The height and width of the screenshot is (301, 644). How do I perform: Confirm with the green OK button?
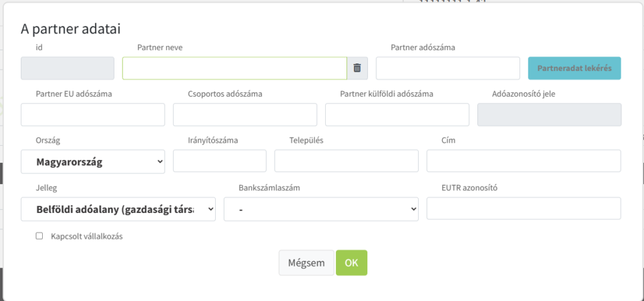point(352,263)
